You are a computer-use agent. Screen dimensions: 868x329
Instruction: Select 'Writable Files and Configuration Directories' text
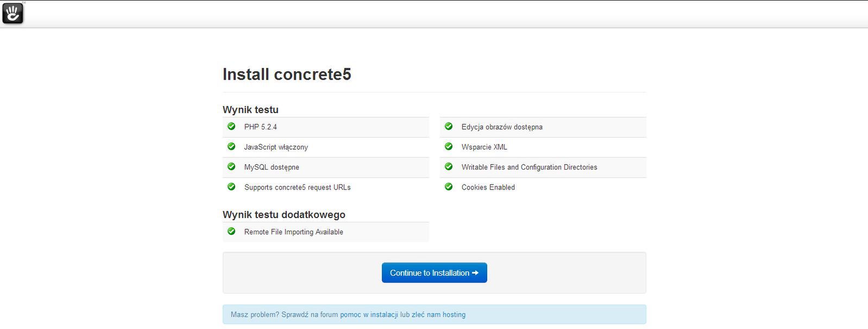pos(530,167)
